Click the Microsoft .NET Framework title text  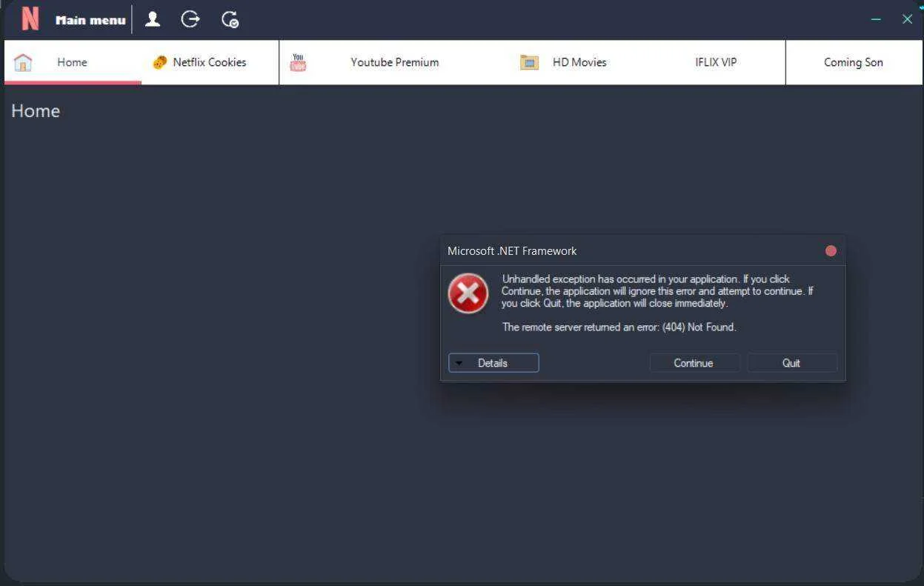click(512, 251)
